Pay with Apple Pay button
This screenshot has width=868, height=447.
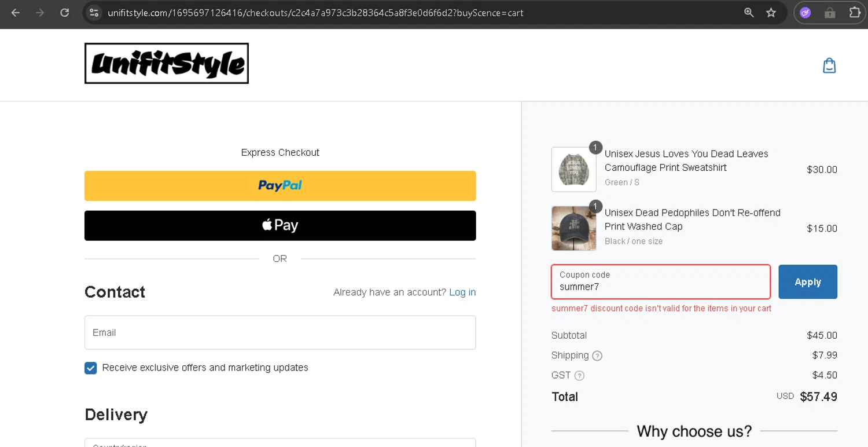tap(280, 225)
